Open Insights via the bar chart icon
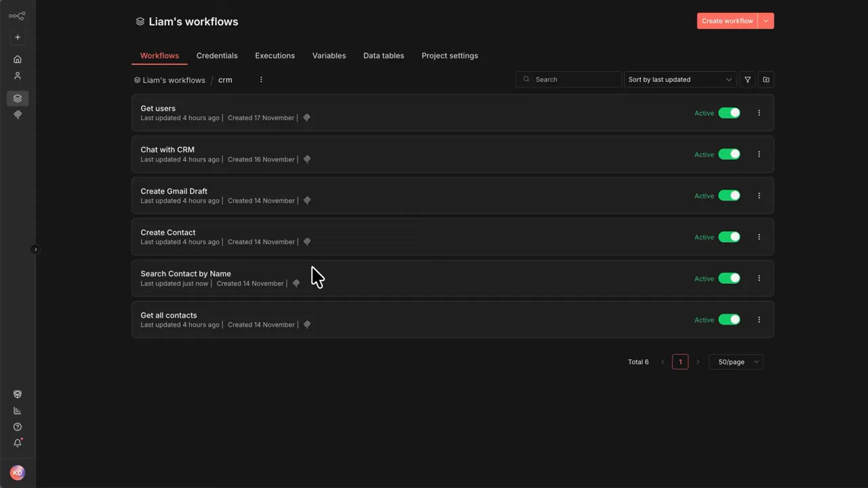This screenshot has height=488, width=868. click(18, 410)
